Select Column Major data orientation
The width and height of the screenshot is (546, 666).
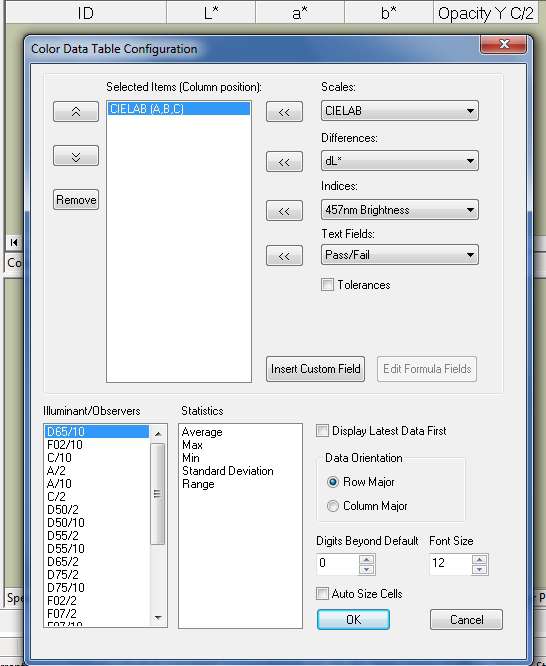(333, 506)
